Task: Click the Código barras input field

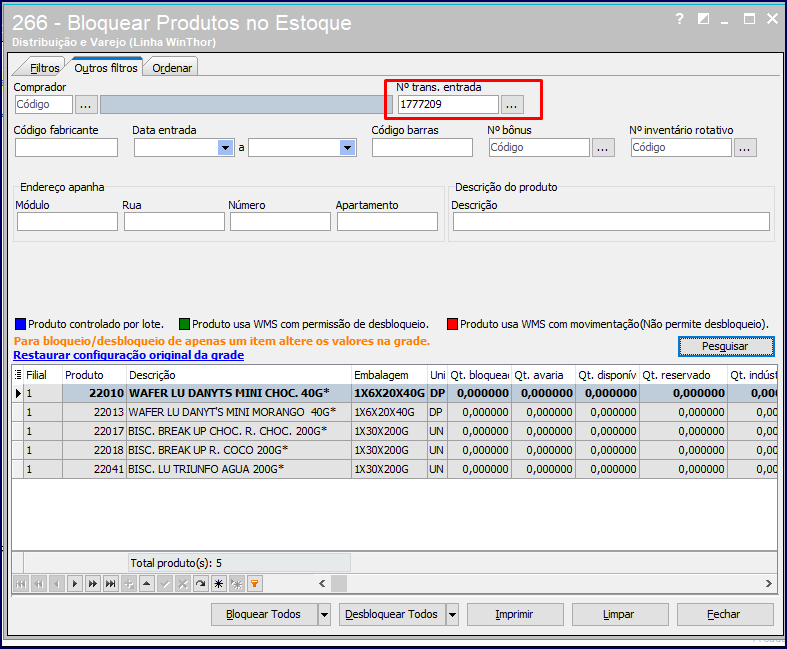Action: (422, 148)
